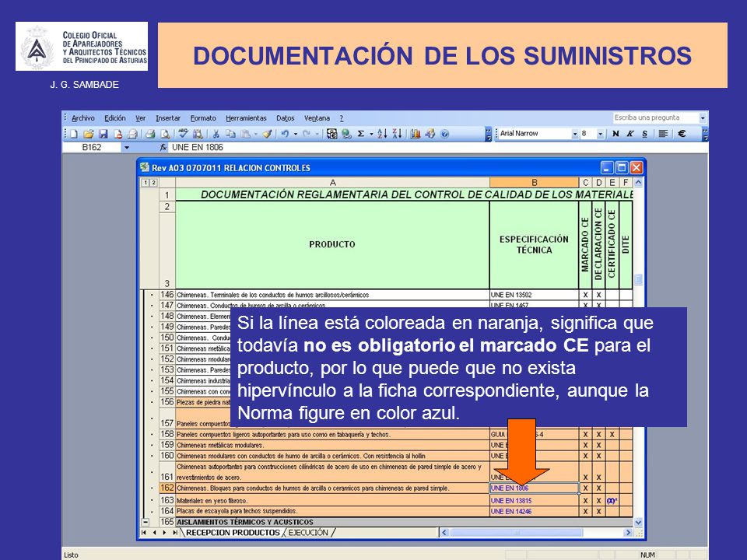The height and width of the screenshot is (560, 747).
Task: Select the Format Painter brush
Action: (x=267, y=134)
